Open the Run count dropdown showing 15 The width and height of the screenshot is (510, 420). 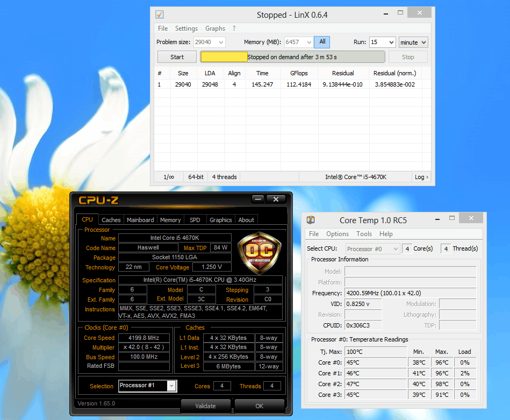click(x=391, y=42)
